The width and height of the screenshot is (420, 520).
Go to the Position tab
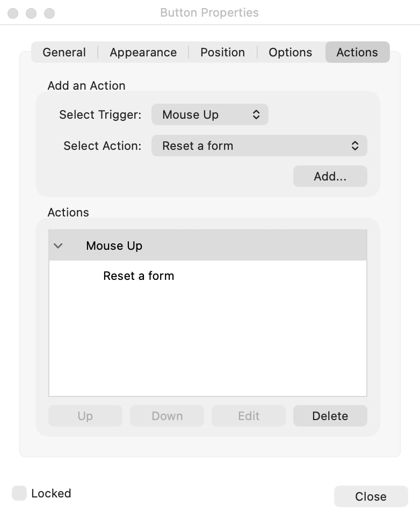223,53
